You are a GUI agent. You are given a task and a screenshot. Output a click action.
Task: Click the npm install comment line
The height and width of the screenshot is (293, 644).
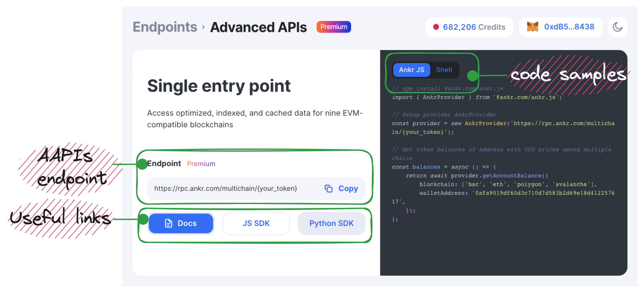pyautogui.click(x=447, y=88)
